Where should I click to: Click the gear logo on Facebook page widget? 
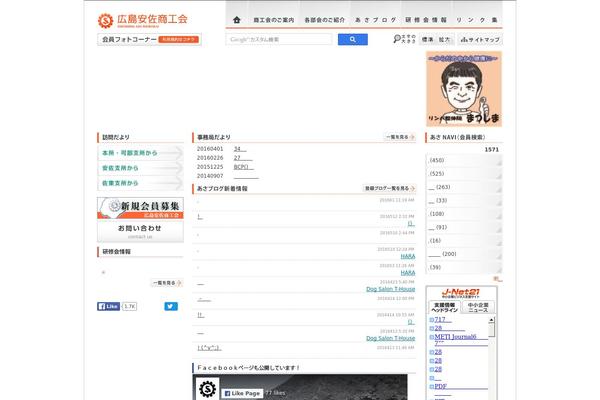[207, 389]
